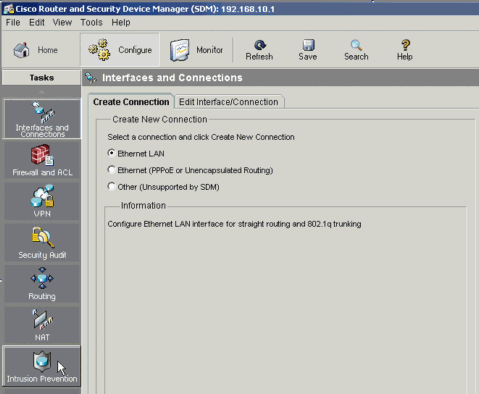Switch to Create Connection tab
Viewport: 479px width, 394px height.
(x=131, y=102)
